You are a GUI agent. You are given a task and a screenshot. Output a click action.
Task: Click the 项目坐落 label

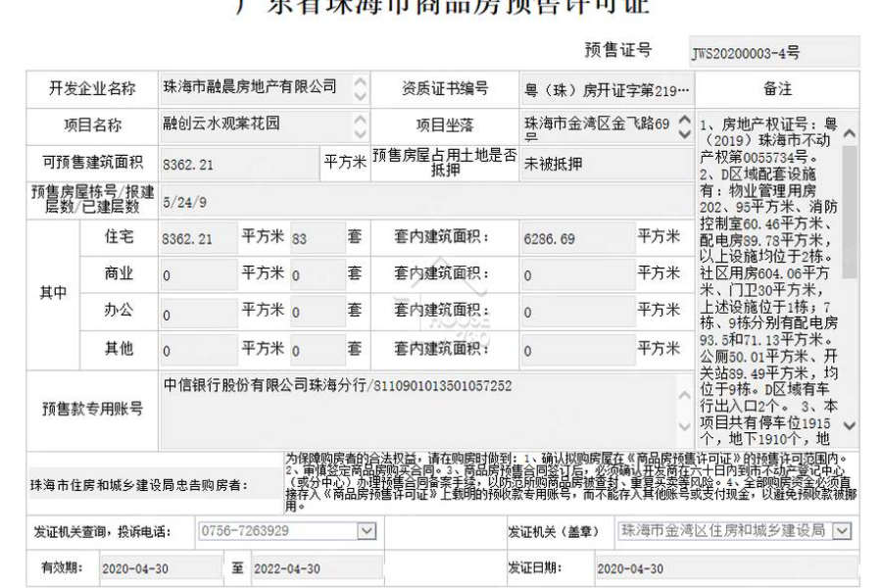point(444,124)
